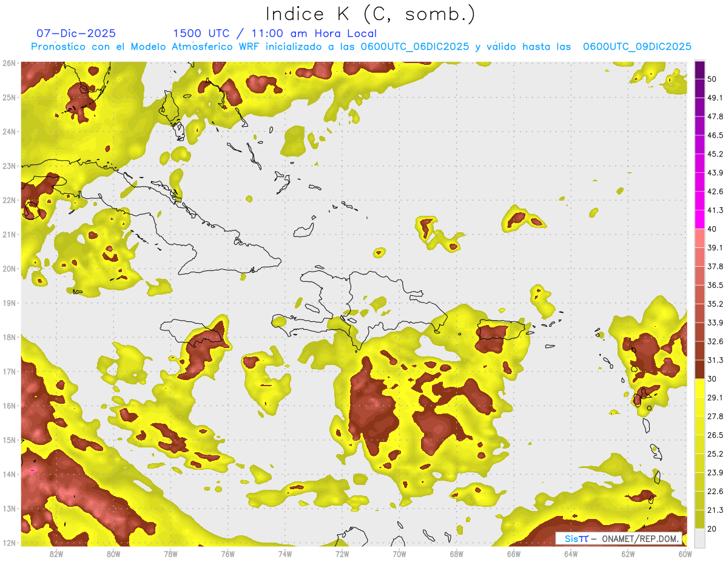Click the 25N latitude axis label
This screenshot has height=562, width=728.
pos(8,97)
